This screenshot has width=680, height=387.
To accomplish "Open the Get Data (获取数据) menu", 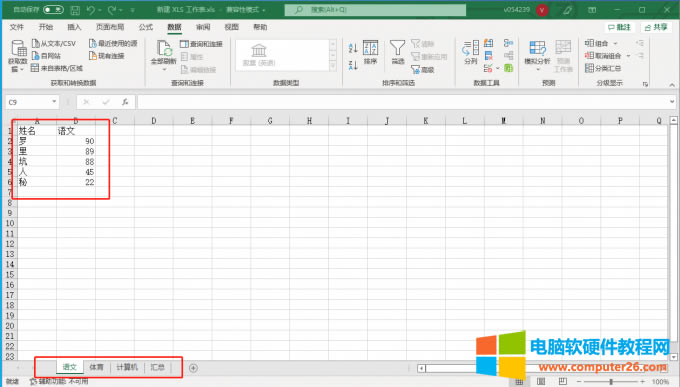I will 18,56.
